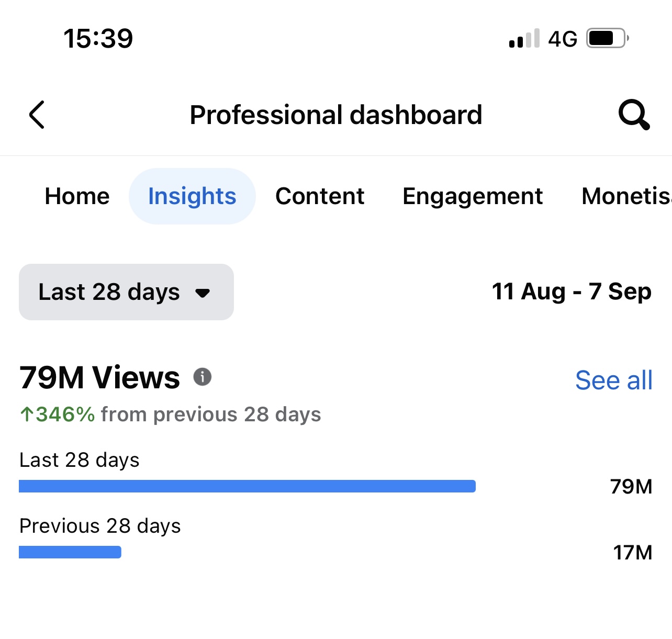Tap the Previous 28 days views bar
Viewport: 672px width, 639px height.
pos(70,552)
